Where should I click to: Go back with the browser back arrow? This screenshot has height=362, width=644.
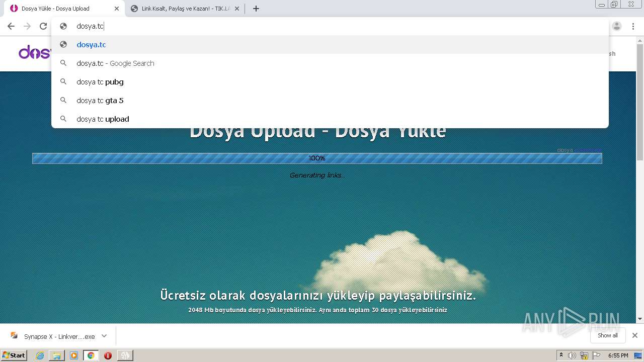click(x=11, y=26)
